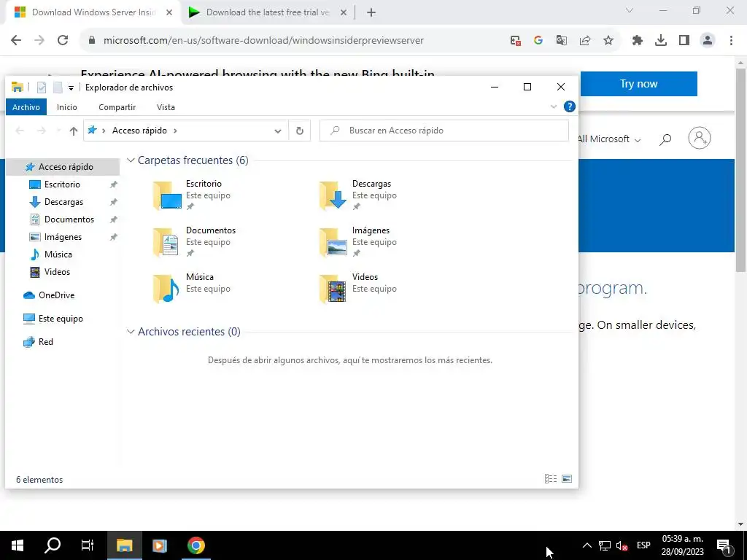Select Videos in the navigation pane

point(57,272)
